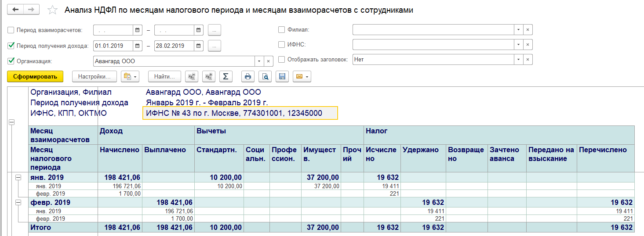Select the 37 200,00 cell in Итого row

pyautogui.click(x=321, y=227)
